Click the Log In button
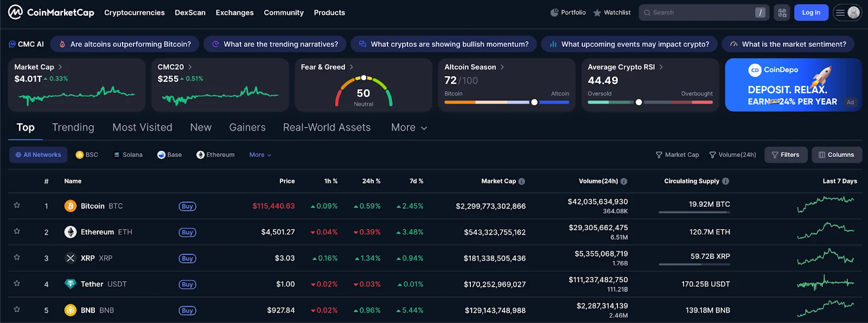The image size is (868, 323). (x=811, y=12)
